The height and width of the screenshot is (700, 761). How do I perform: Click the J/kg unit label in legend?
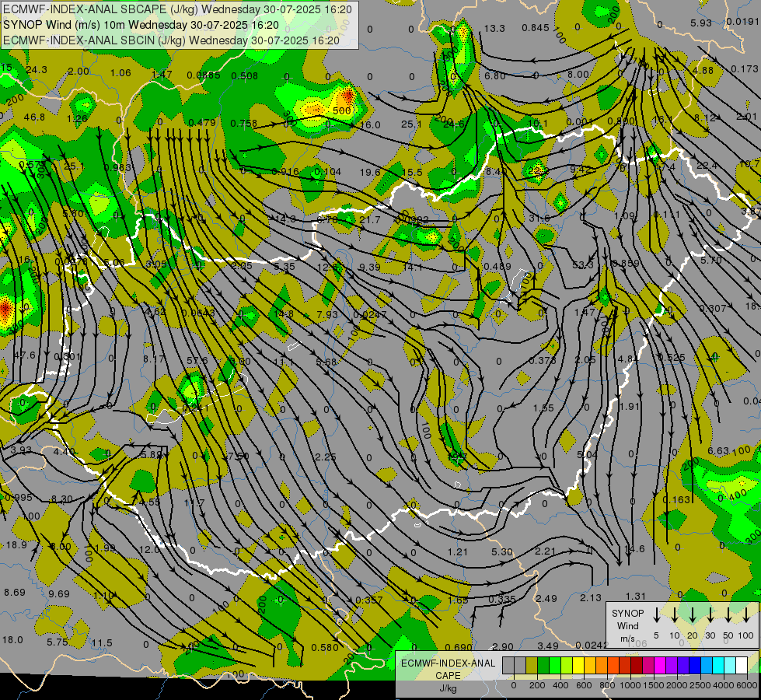[x=448, y=688]
